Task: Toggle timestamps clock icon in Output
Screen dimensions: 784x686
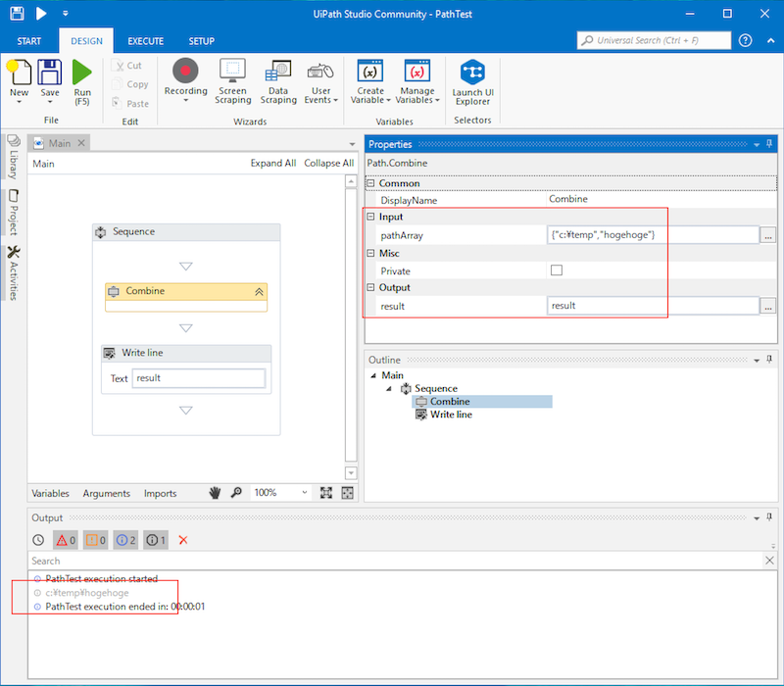Action: [38, 540]
